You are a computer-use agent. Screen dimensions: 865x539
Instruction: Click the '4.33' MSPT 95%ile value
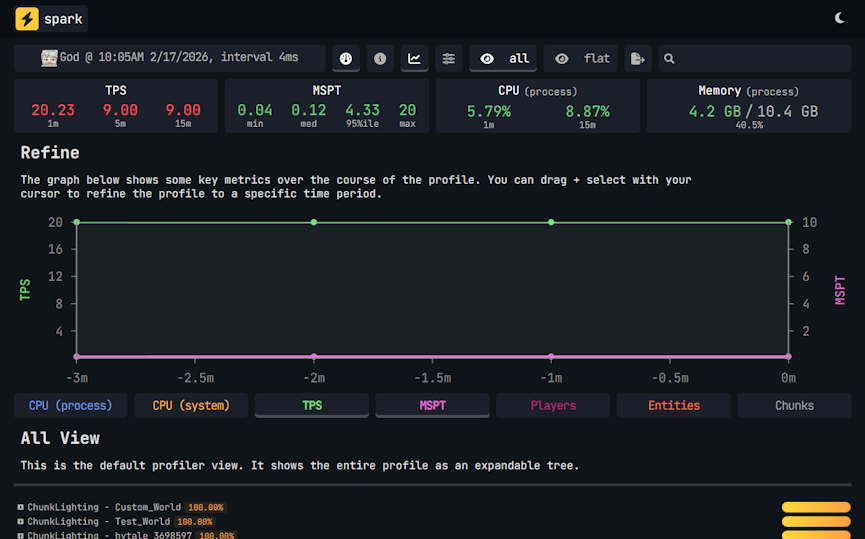tap(362, 110)
